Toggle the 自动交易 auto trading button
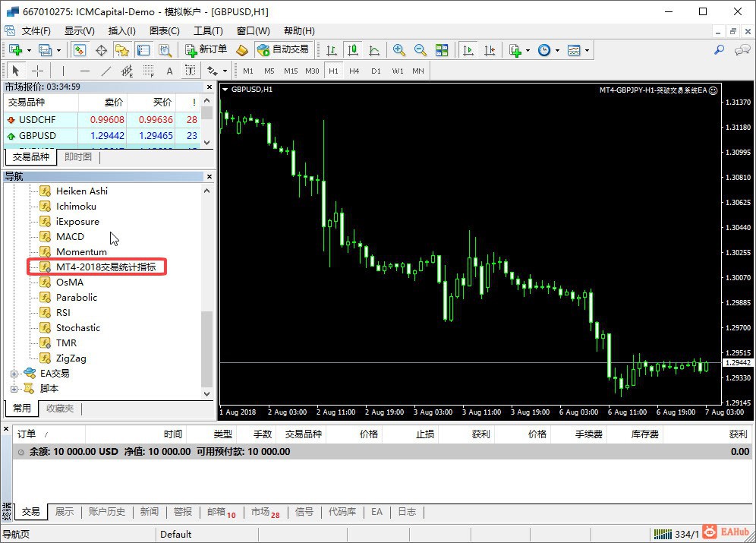 (x=284, y=49)
